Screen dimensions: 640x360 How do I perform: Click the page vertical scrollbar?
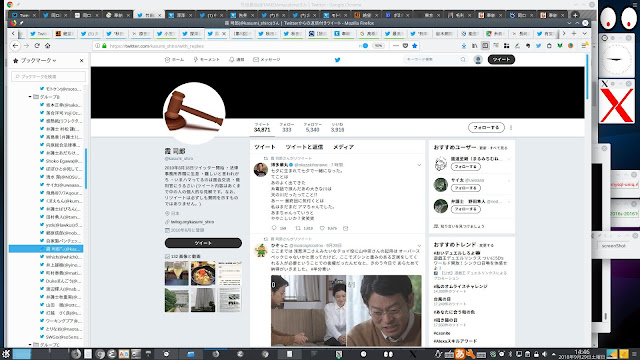pos(587,77)
